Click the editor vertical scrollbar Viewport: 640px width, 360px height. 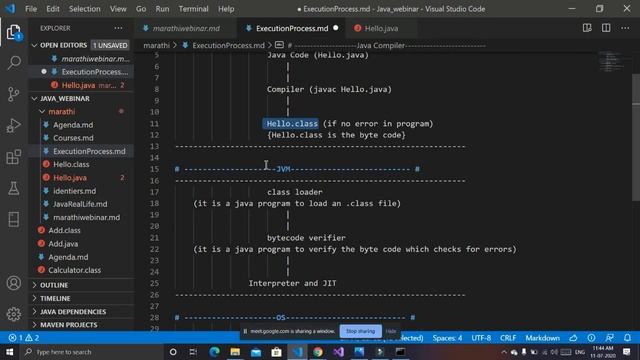click(x=636, y=137)
